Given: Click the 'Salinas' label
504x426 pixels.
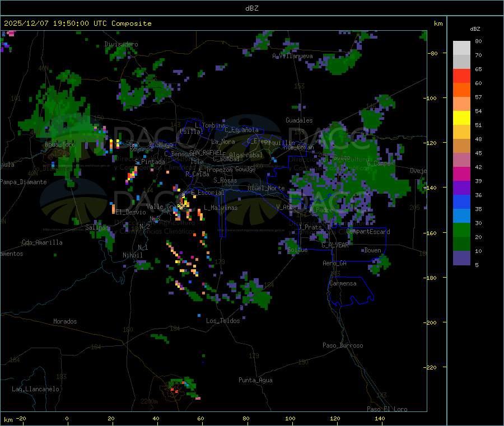Looking at the screenshot, I should tap(97, 227).
